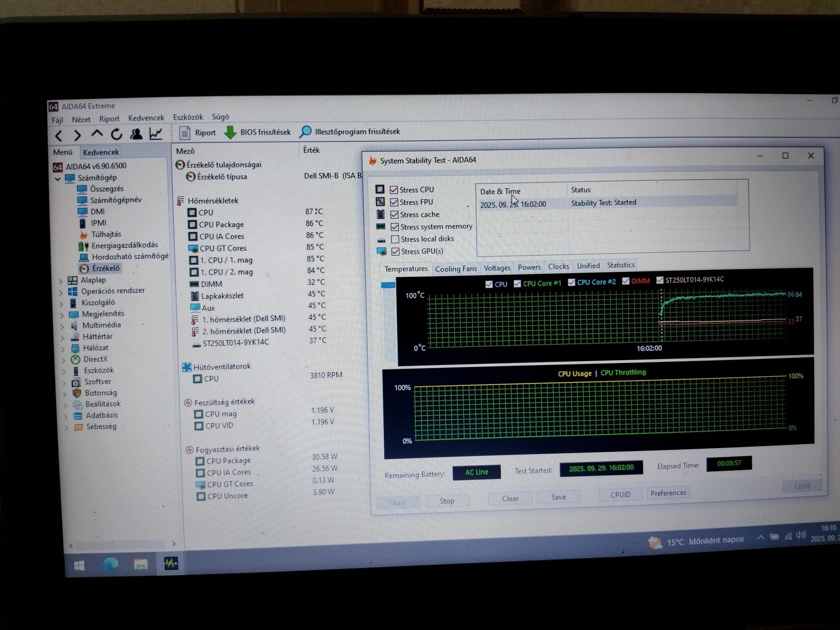The image size is (840, 630).
Task: Click the Back navigation arrow in AIDA64
Action: [x=59, y=136]
